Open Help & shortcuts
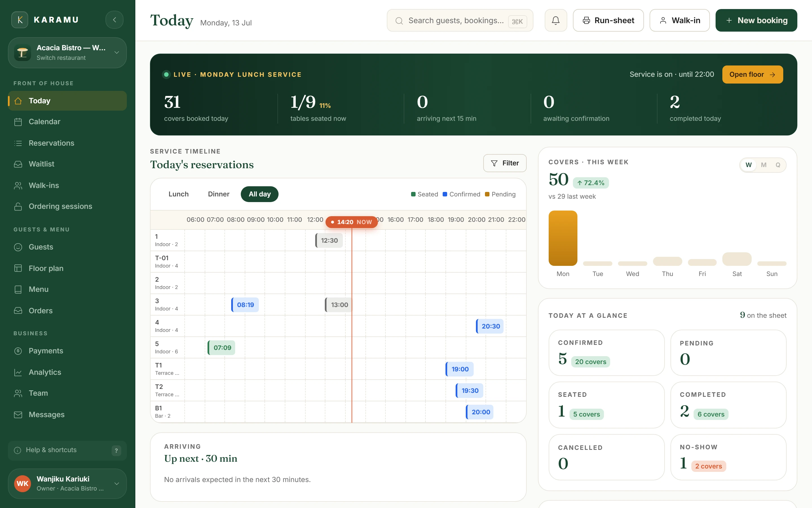This screenshot has width=812, height=508. [x=67, y=450]
